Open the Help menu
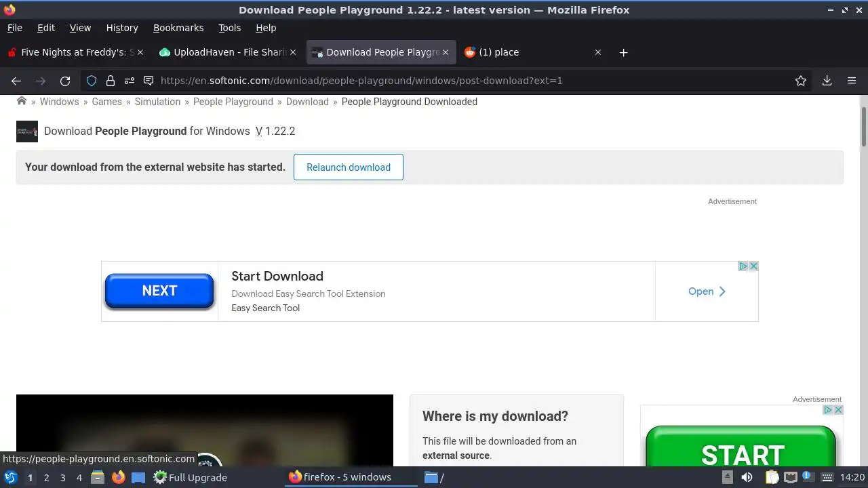 (266, 28)
